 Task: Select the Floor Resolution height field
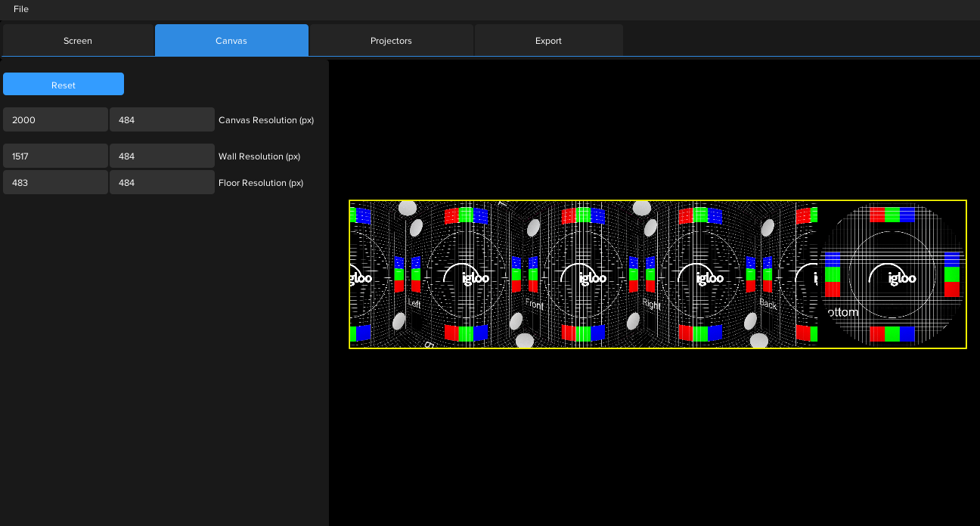(162, 182)
